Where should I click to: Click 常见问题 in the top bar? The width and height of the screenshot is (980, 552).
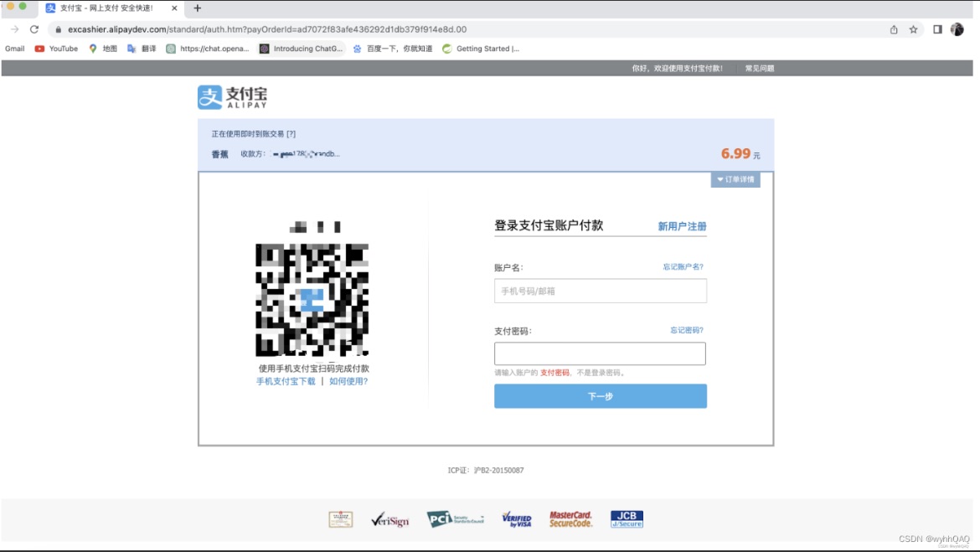pyautogui.click(x=760, y=69)
